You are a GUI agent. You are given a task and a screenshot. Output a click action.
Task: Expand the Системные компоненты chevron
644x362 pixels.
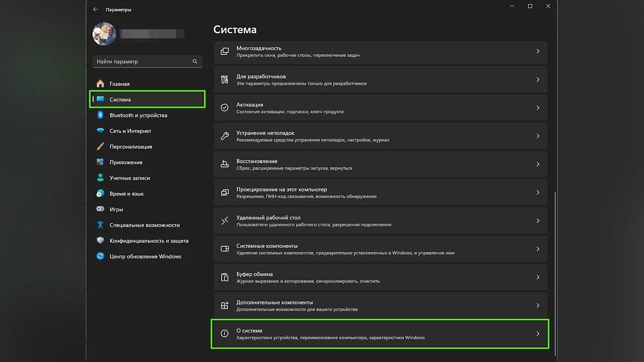tap(538, 249)
